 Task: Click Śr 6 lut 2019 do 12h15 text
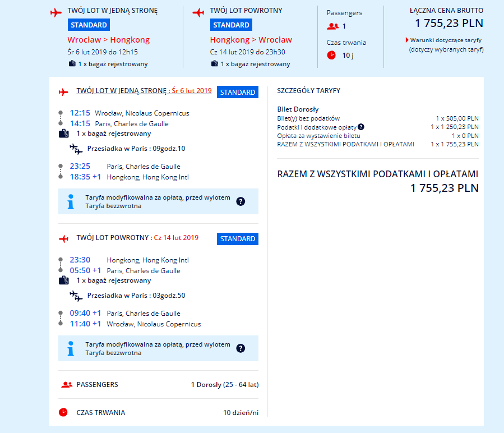pyautogui.click(x=103, y=52)
